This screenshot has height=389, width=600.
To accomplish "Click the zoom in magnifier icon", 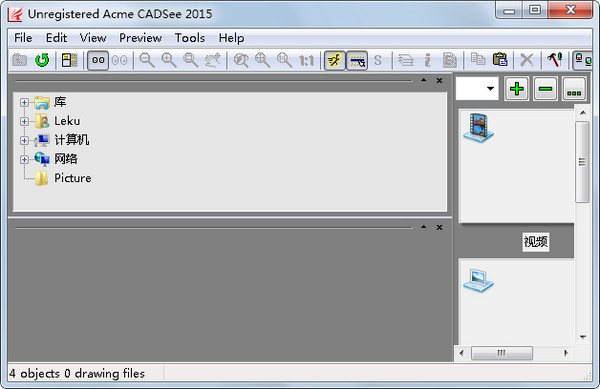I will point(169,60).
